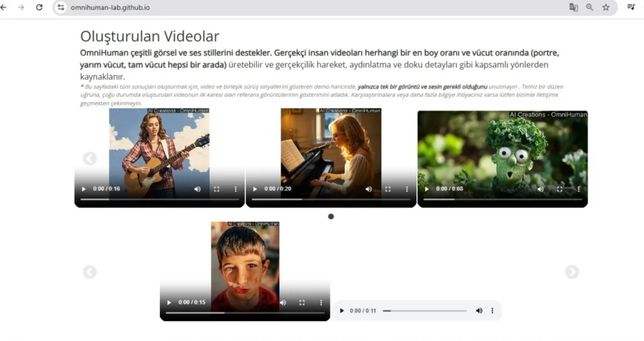Go to the previous carousel slide, upper arrow

point(90,159)
